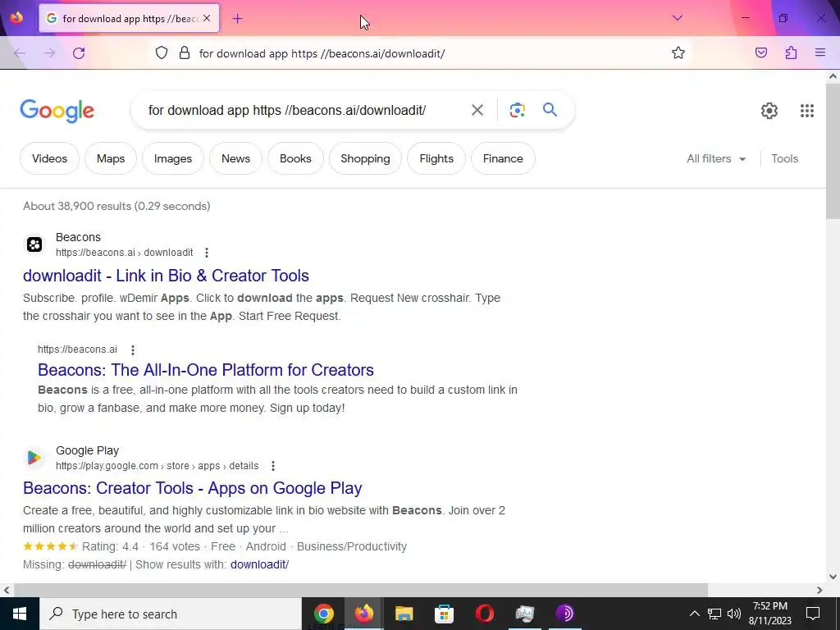The width and height of the screenshot is (840, 630).
Task: Open the Google apps grid
Action: 807,111
